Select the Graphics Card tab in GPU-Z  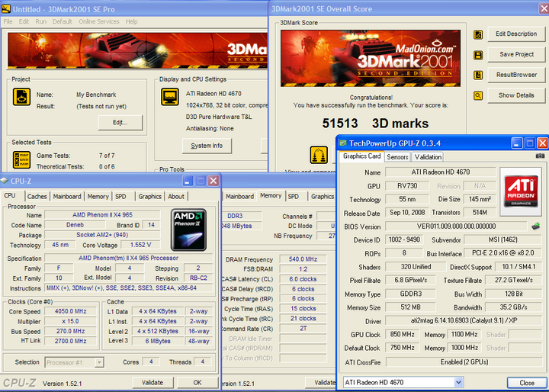click(x=361, y=156)
